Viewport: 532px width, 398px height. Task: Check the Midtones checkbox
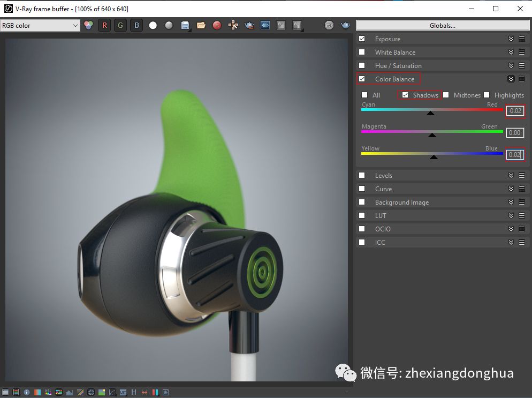[446, 95]
